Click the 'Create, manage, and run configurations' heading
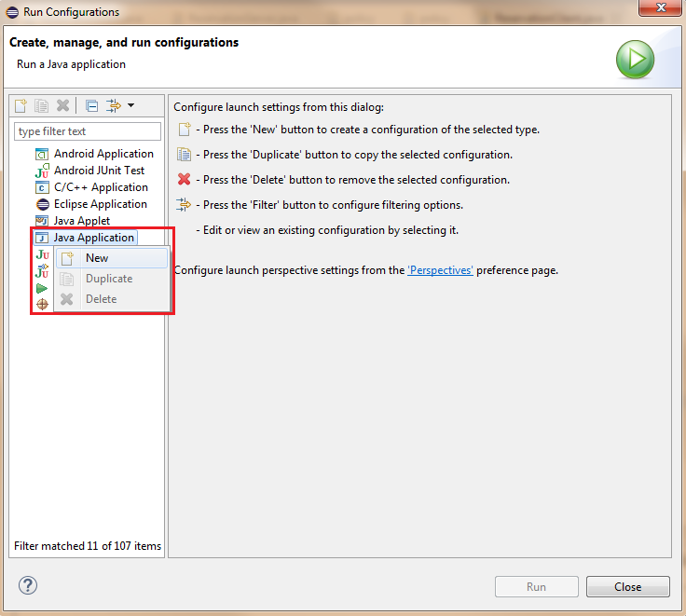Screen dimensions: 686x616 pos(124,43)
